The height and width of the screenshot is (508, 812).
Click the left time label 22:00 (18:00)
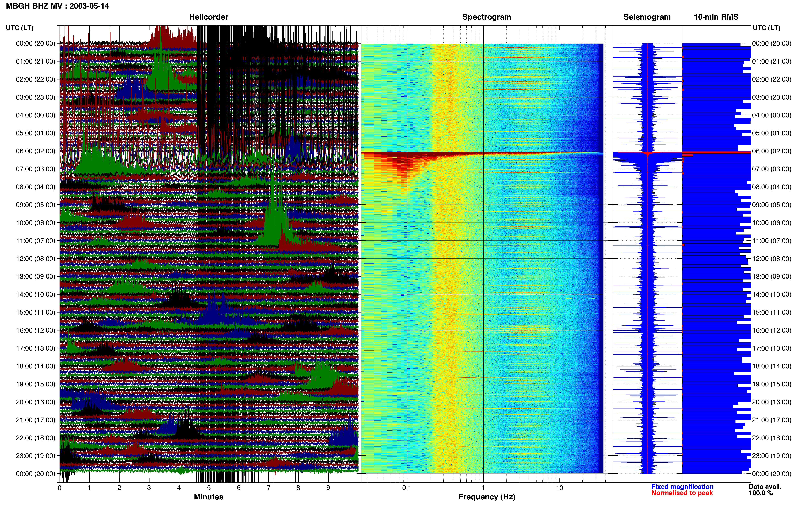point(36,438)
